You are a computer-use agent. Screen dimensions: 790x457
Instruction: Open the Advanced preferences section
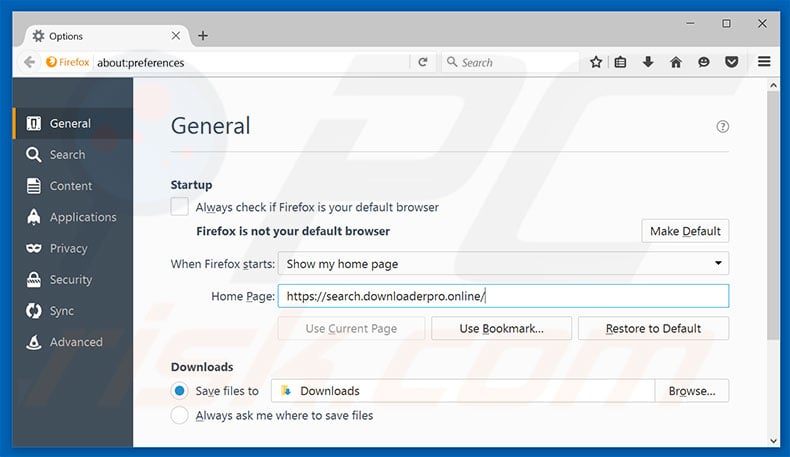click(x=73, y=342)
